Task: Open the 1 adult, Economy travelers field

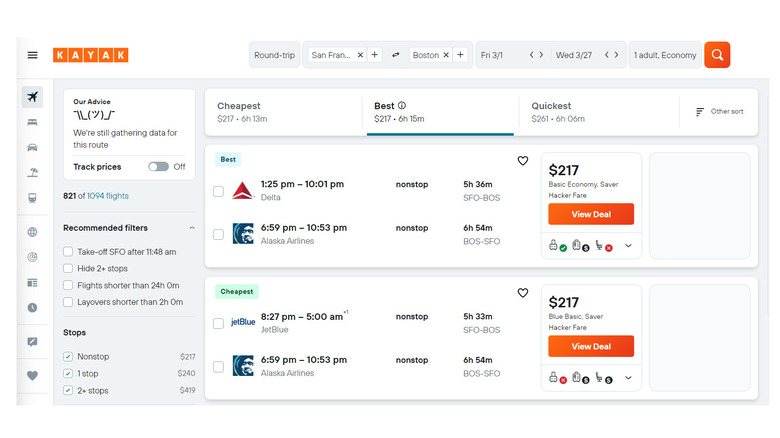Action: 664,55
